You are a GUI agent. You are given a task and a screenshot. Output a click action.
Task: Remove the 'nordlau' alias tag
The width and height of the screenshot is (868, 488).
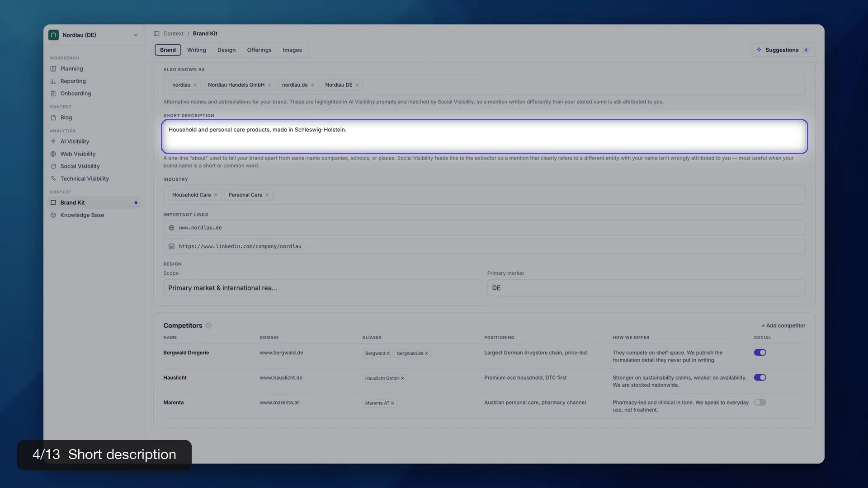(x=195, y=85)
